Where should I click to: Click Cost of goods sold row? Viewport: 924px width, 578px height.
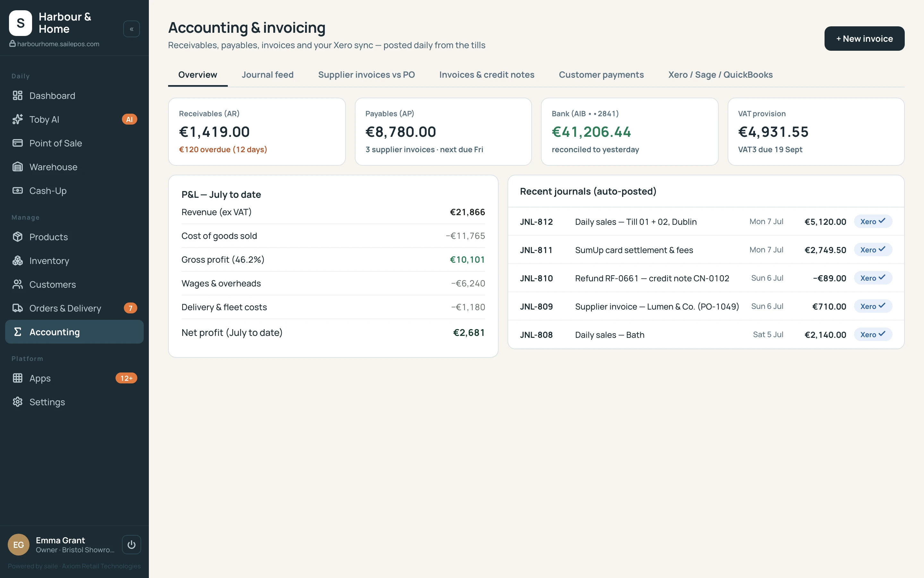[333, 236]
